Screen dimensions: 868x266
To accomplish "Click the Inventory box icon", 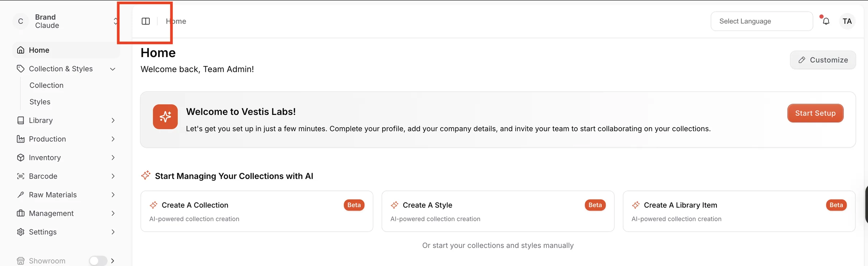I will coord(21,158).
